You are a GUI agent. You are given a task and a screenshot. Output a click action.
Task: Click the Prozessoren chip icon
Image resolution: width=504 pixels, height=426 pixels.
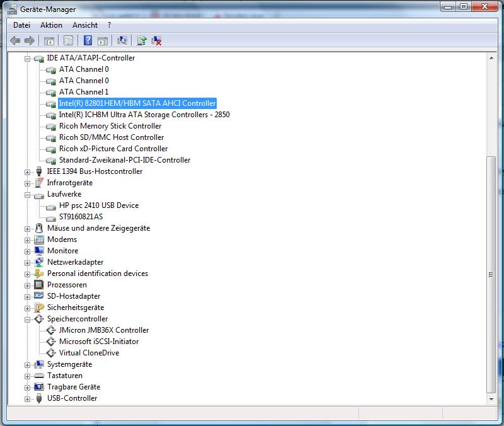pos(39,285)
